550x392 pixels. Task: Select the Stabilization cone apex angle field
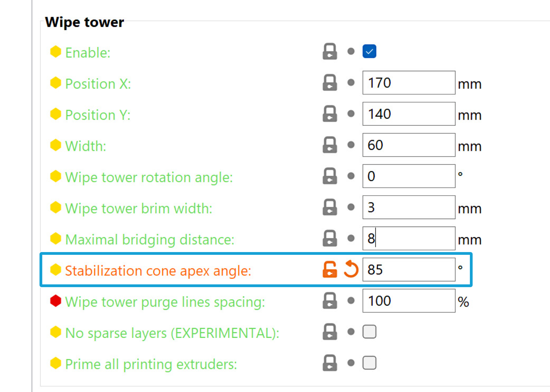pyautogui.click(x=408, y=270)
